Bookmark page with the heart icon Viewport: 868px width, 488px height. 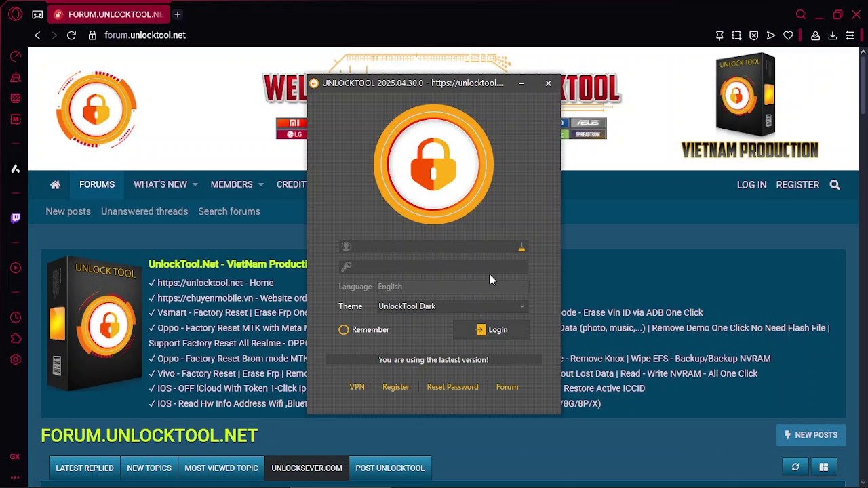click(x=788, y=35)
